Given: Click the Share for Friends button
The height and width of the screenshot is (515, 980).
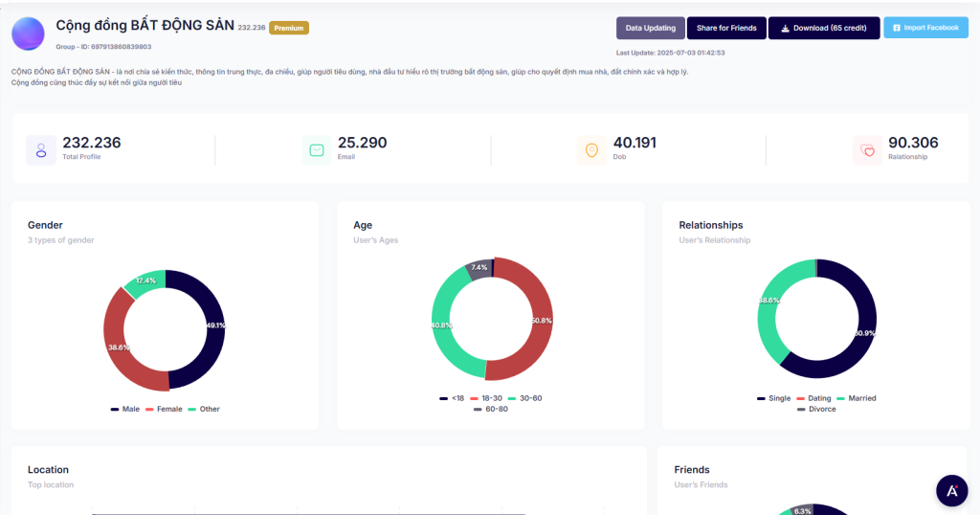Looking at the screenshot, I should click(x=726, y=28).
